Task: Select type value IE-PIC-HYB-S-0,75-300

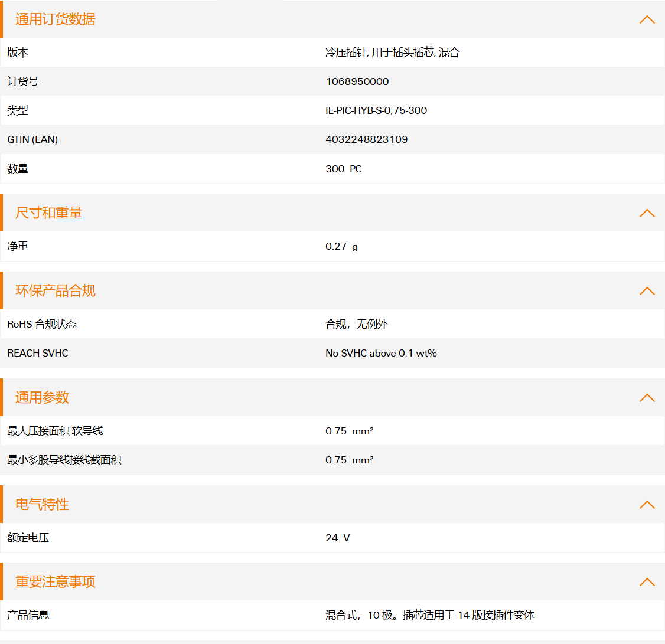Action: click(376, 110)
